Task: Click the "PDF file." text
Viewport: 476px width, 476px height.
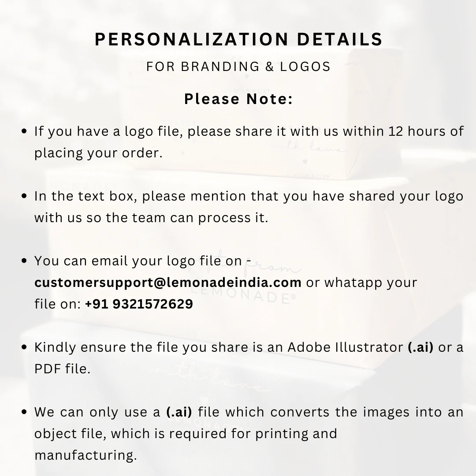Action: tap(62, 369)
